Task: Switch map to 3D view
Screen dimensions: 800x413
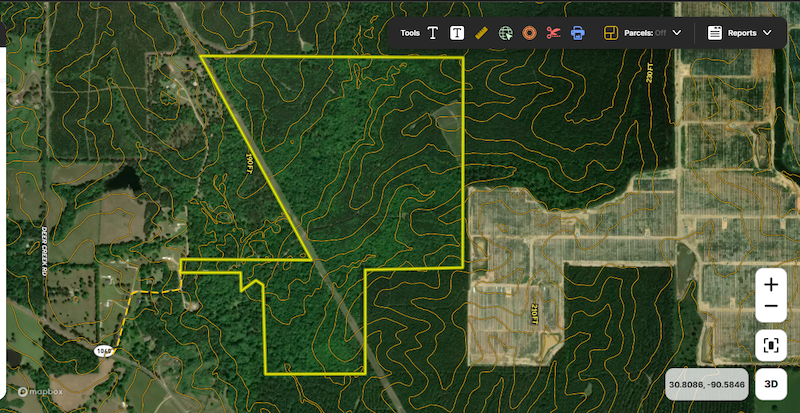Action: point(771,384)
